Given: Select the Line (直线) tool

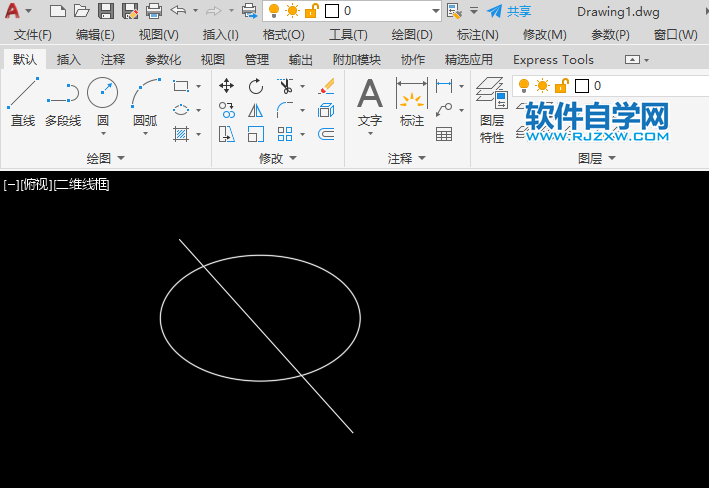Looking at the screenshot, I should tap(22, 102).
